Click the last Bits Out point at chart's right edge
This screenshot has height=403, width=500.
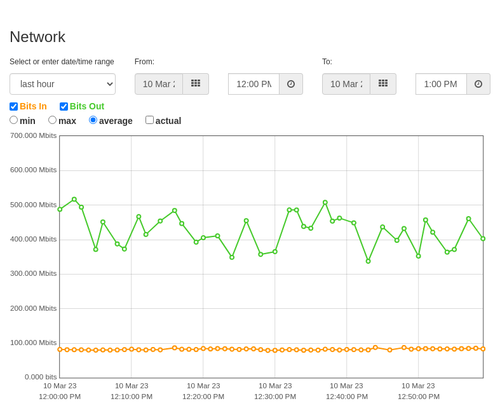tap(483, 239)
